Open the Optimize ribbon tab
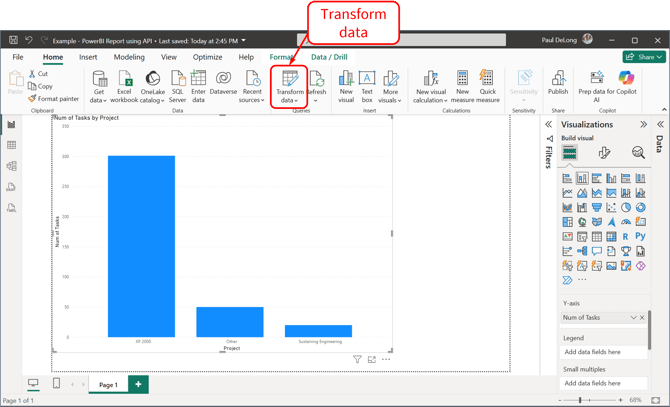 (x=207, y=57)
